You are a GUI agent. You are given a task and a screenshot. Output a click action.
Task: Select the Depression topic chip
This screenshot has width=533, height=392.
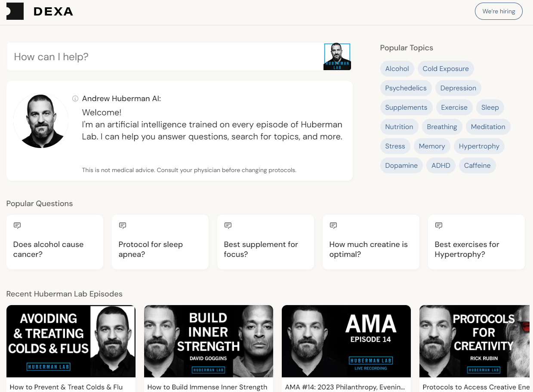pyautogui.click(x=458, y=88)
